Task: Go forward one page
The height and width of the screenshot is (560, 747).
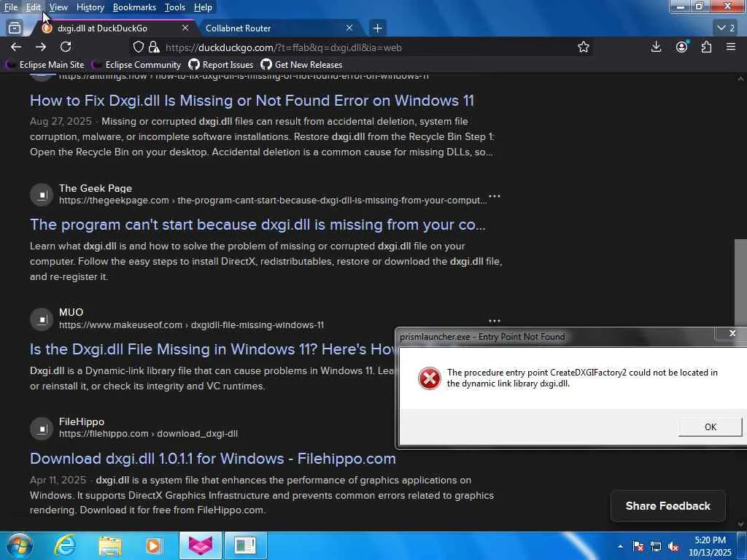Action: (x=41, y=47)
